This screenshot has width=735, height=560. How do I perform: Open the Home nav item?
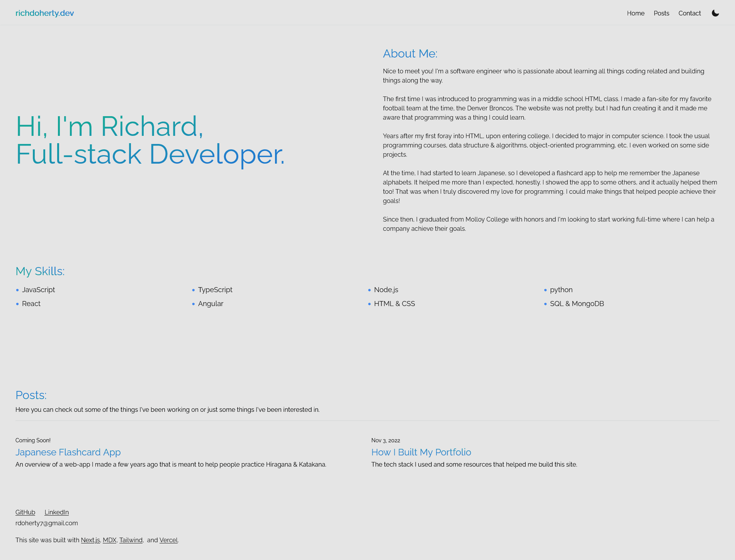coord(635,13)
